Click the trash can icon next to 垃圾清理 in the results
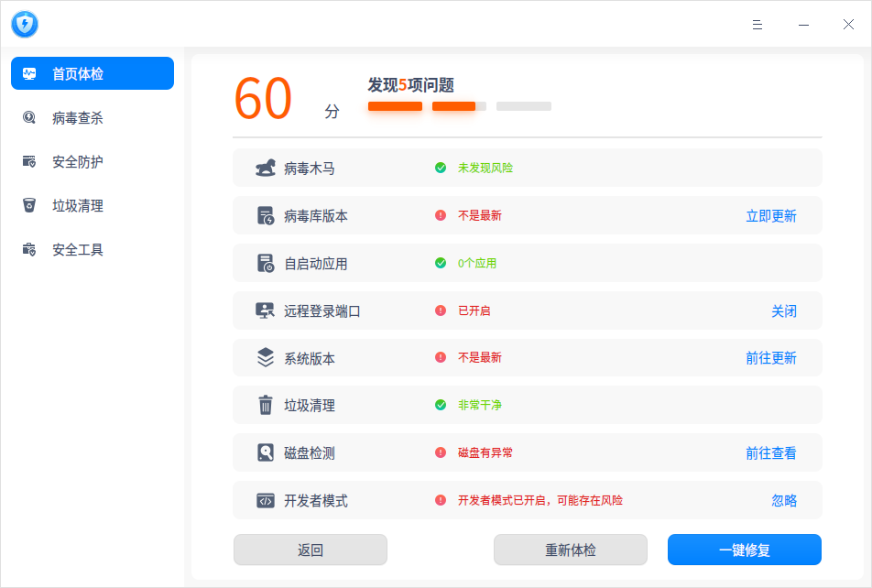This screenshot has width=872, height=588. click(x=266, y=405)
